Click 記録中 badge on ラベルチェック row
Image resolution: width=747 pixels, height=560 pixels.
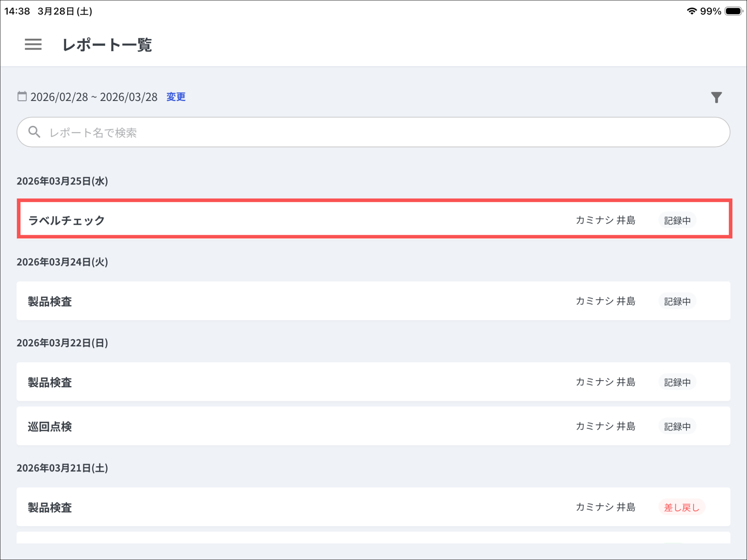(677, 220)
